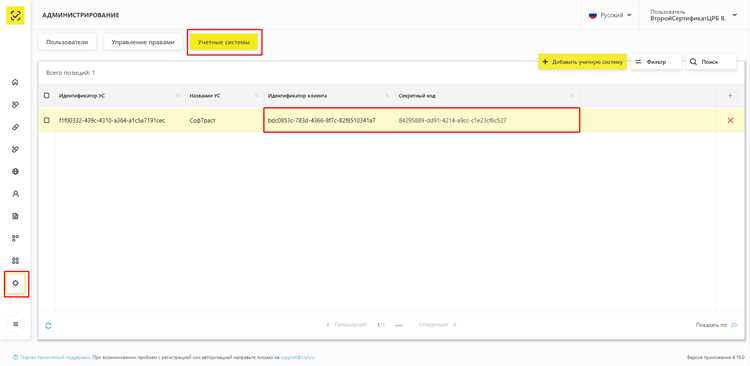This screenshot has height=366, width=750.
Task: Sort by Секретный код column
Action: [x=417, y=96]
